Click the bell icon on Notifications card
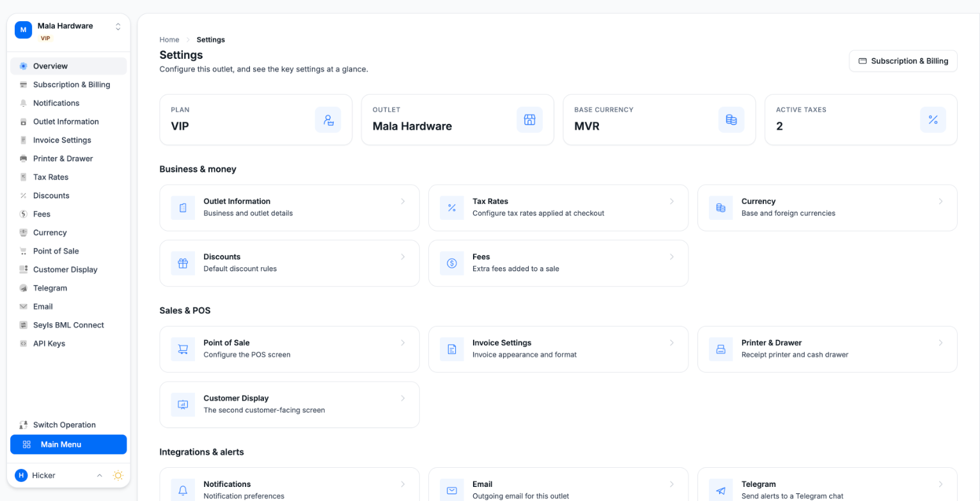 (x=183, y=491)
